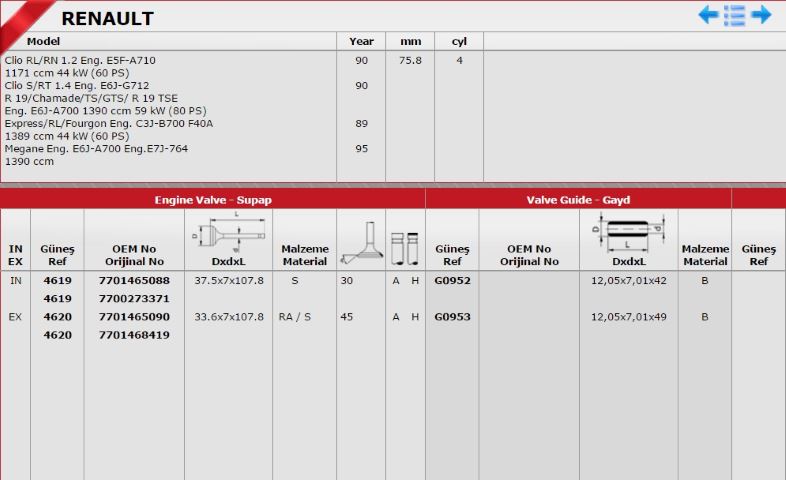This screenshot has width=786, height=480.
Task: Click the engine valve dimension diagram
Action: click(x=229, y=232)
